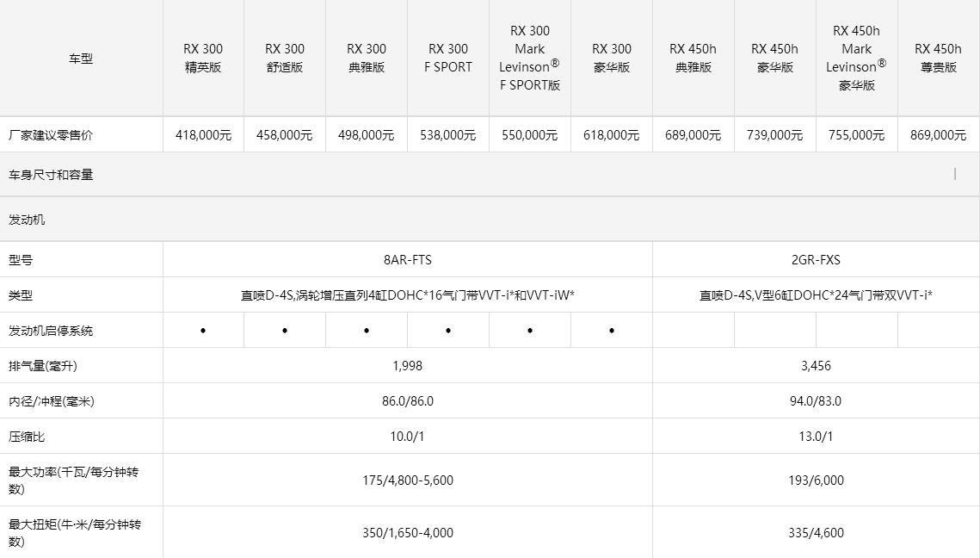Click the 型号 row label

[x=21, y=260]
